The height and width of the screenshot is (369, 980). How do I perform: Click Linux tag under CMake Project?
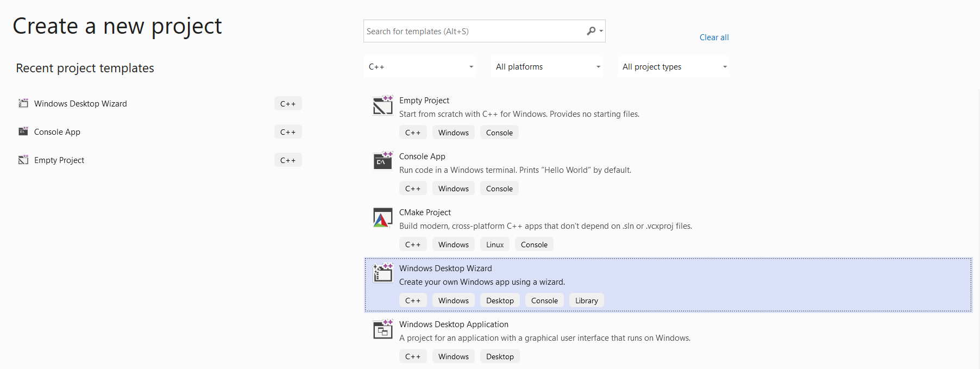pyautogui.click(x=495, y=245)
